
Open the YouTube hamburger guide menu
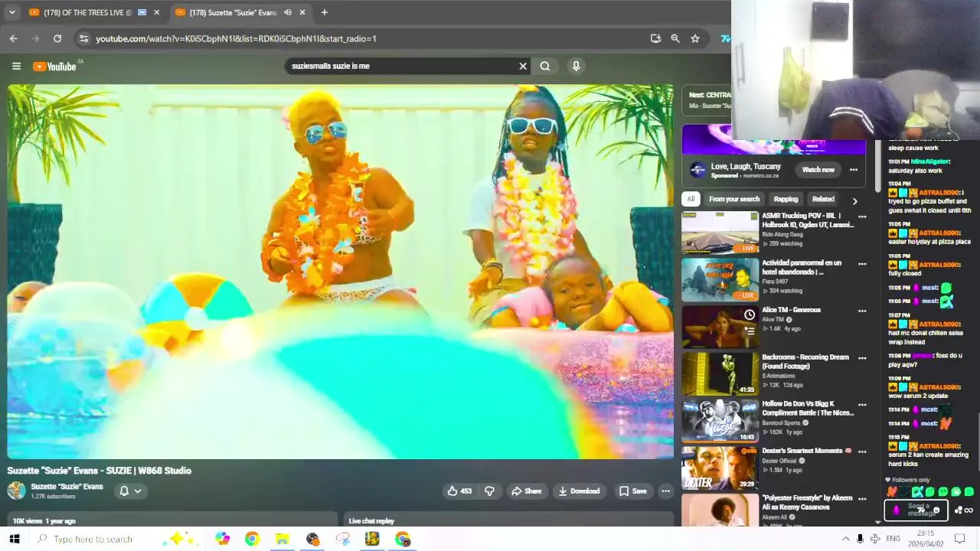click(x=16, y=66)
